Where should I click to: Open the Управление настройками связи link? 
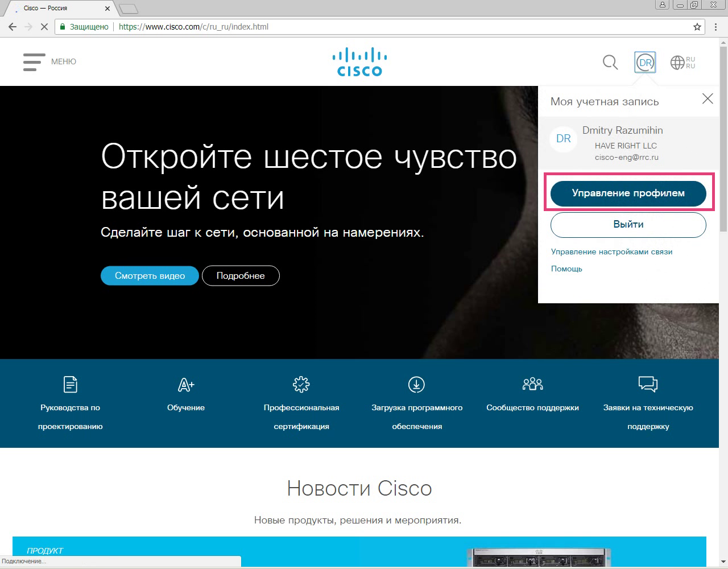click(612, 251)
